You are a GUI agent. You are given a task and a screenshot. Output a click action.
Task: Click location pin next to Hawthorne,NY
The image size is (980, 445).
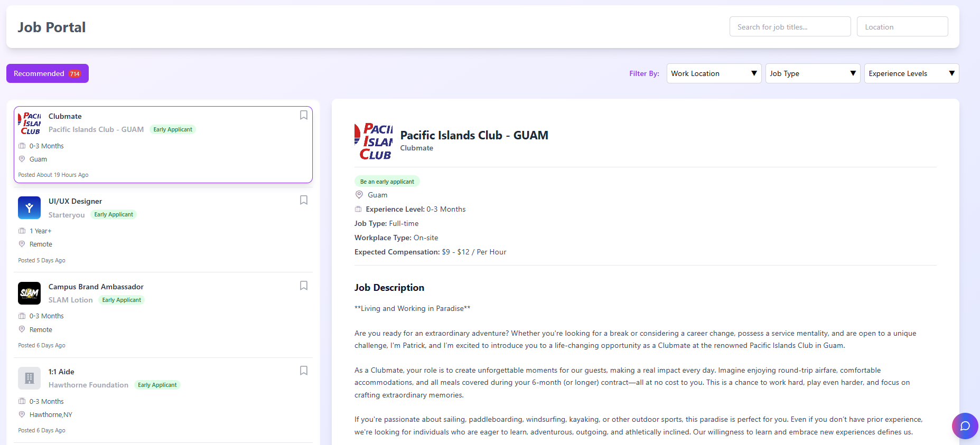tap(22, 414)
